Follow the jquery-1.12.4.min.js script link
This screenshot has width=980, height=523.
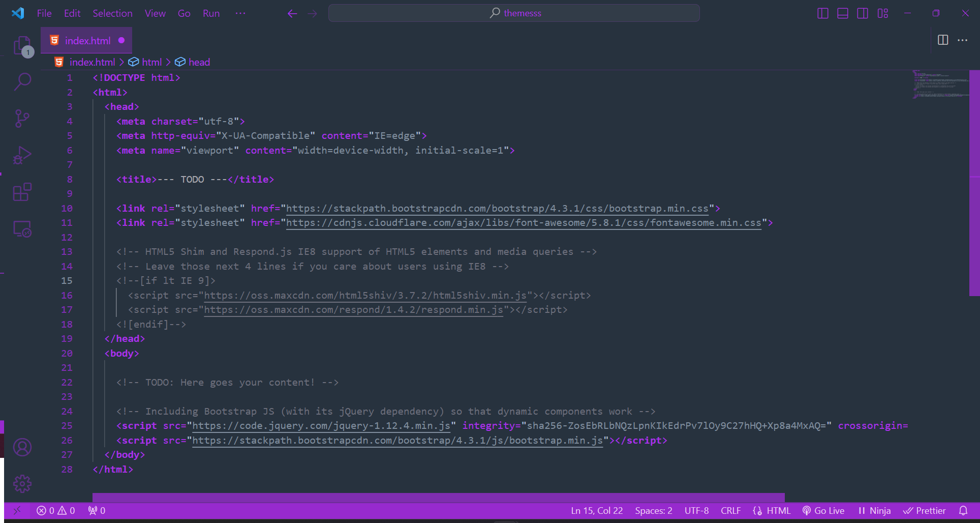click(x=321, y=426)
